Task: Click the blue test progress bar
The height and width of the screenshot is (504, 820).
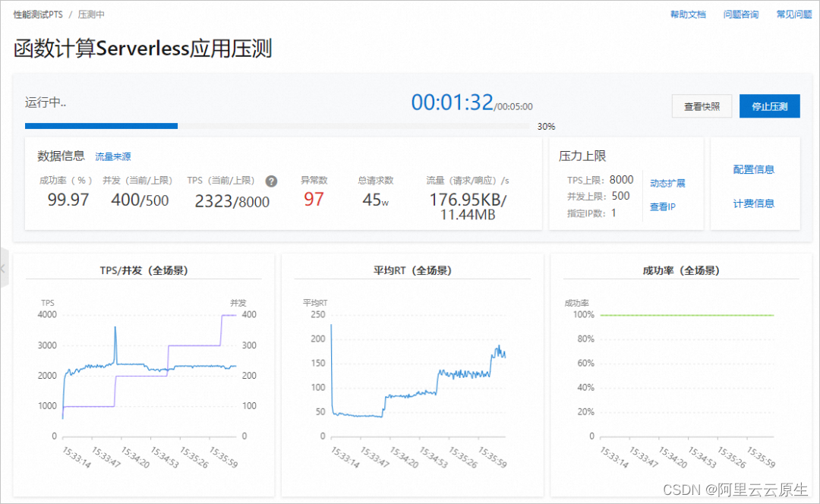Action: [102, 126]
